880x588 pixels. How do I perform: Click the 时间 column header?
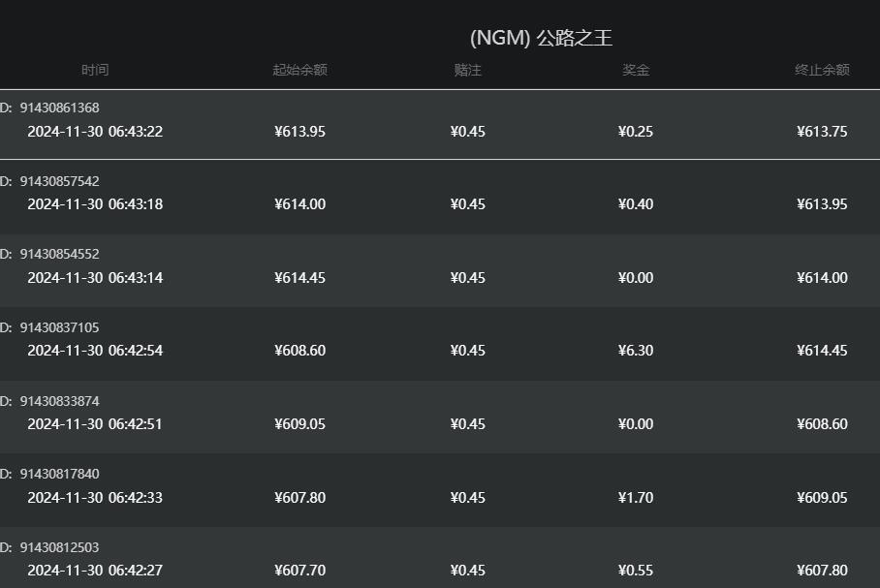pyautogui.click(x=95, y=70)
